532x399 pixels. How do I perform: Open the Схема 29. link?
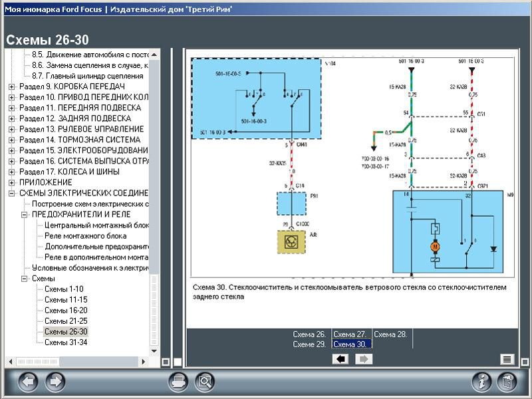click(309, 344)
